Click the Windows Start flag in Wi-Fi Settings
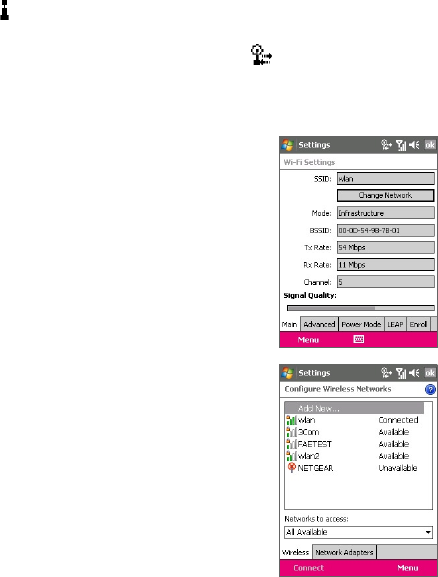438x577 pixels. (287, 145)
